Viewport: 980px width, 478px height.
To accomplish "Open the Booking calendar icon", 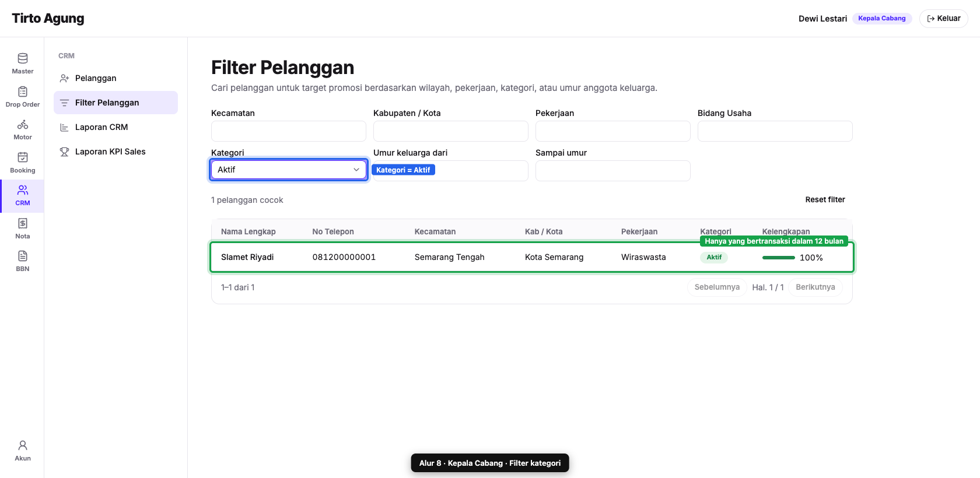I will [x=23, y=157].
